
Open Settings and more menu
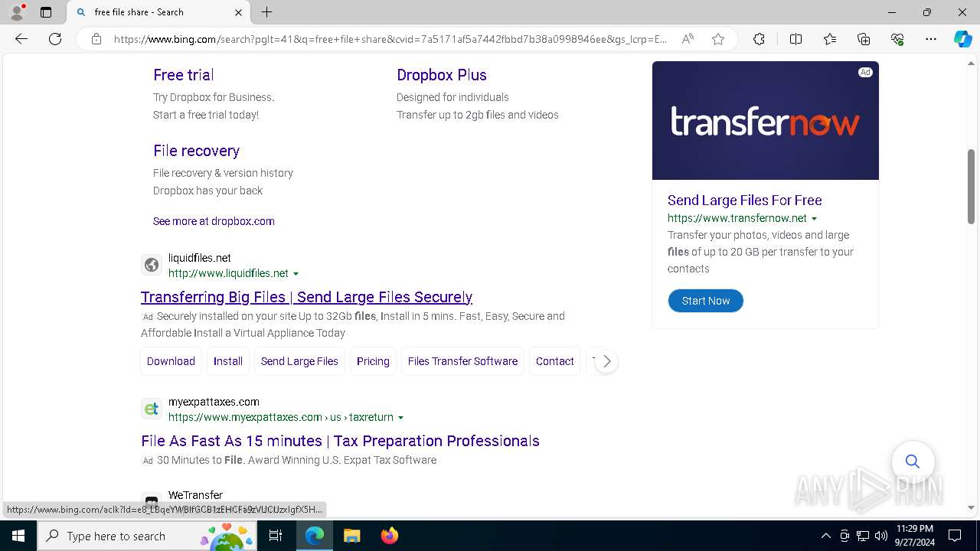[931, 39]
